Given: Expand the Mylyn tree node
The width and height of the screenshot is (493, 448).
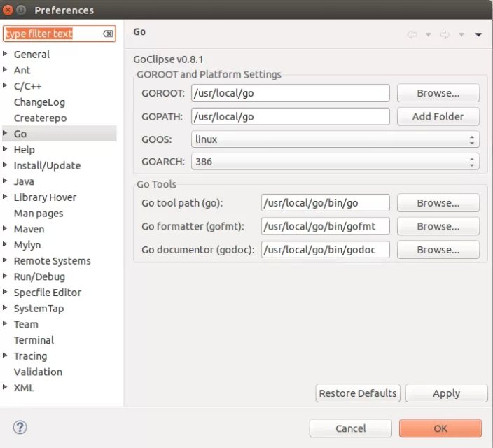Looking at the screenshot, I should (x=5, y=244).
